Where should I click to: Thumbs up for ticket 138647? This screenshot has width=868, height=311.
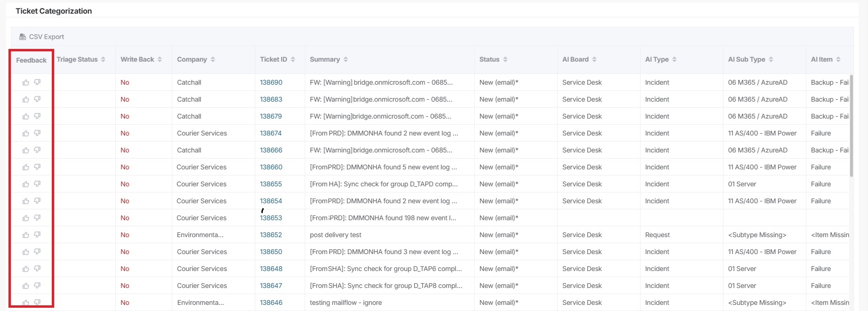click(26, 286)
